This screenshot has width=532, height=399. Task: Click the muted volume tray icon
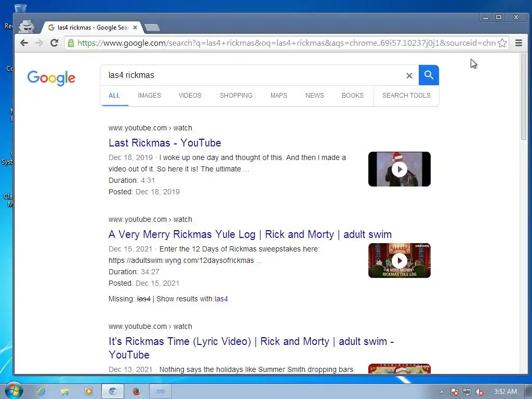pyautogui.click(x=480, y=392)
